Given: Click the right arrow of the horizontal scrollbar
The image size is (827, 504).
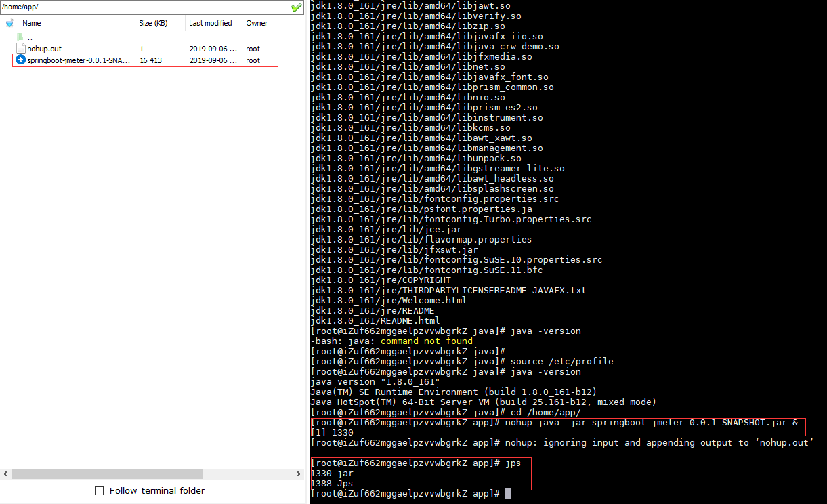Looking at the screenshot, I should [x=299, y=474].
